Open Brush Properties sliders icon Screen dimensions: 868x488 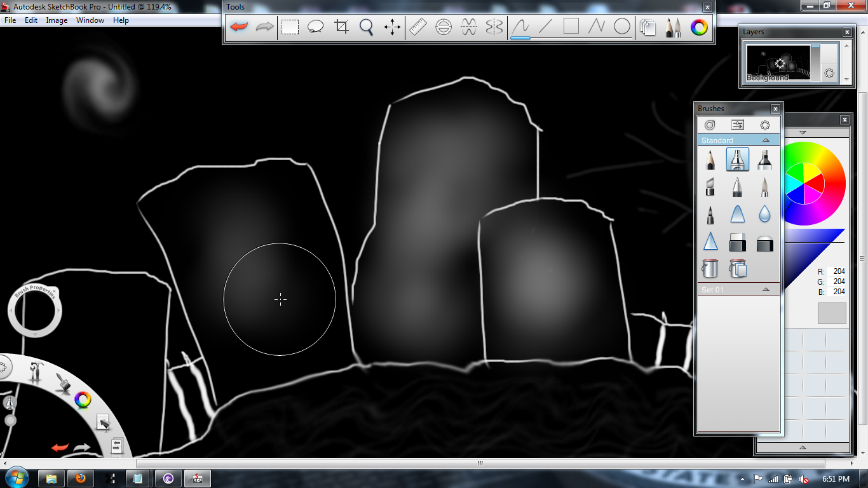pyautogui.click(x=738, y=125)
